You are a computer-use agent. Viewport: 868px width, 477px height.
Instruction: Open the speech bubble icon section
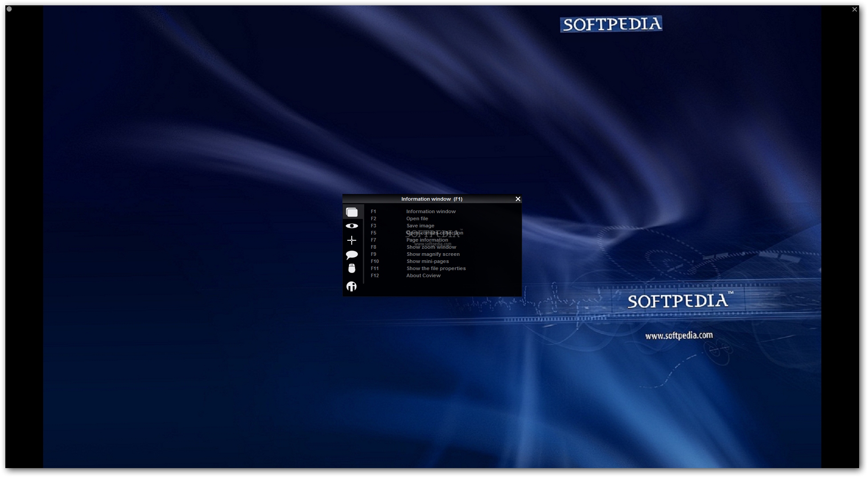(352, 255)
